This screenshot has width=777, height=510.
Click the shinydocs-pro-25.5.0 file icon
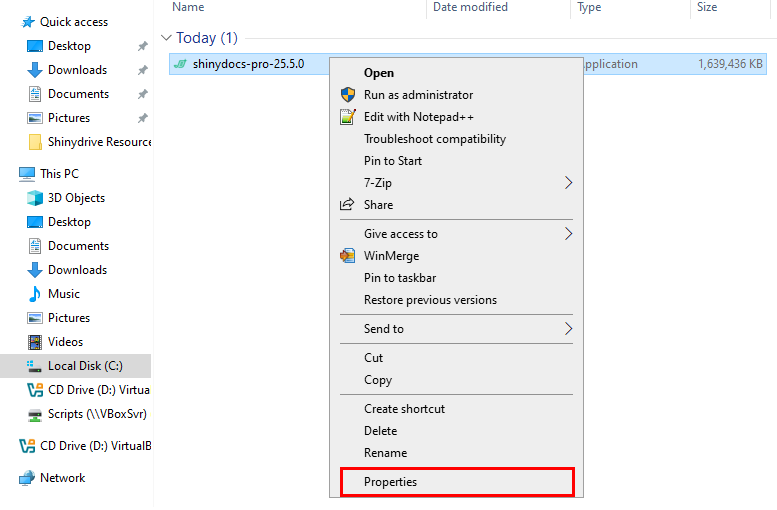[x=180, y=64]
